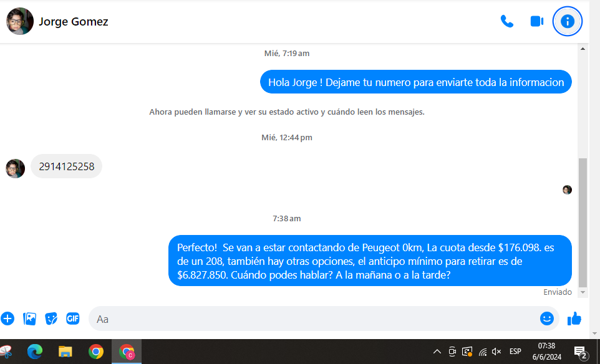The width and height of the screenshot is (600, 364).
Task: Open the emoji picker
Action: click(546, 318)
